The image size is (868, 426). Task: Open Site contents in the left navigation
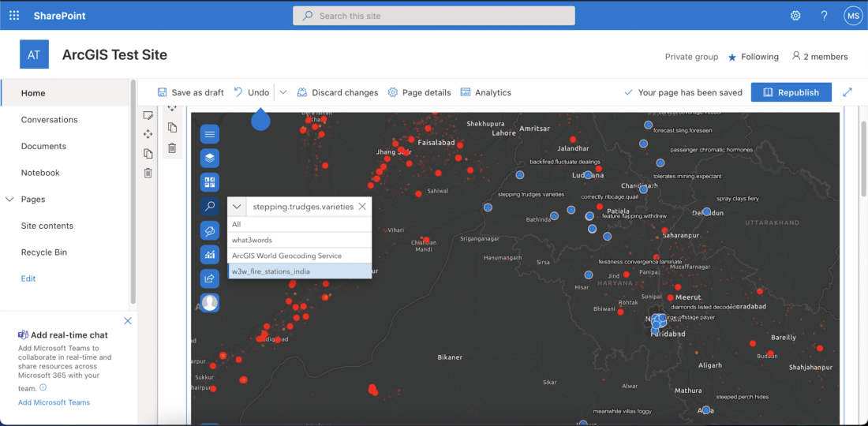pos(47,226)
